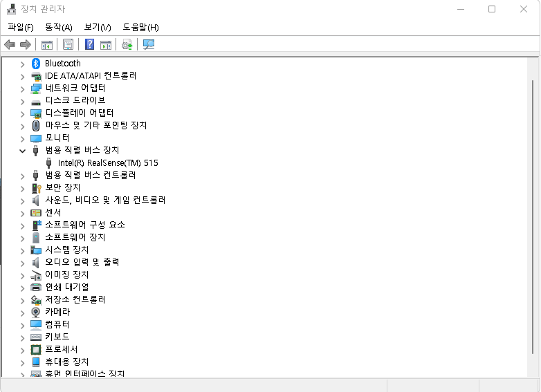This screenshot has height=392, width=541.
Task: Toggle the action pane toolbar icon
Action: tap(106, 45)
